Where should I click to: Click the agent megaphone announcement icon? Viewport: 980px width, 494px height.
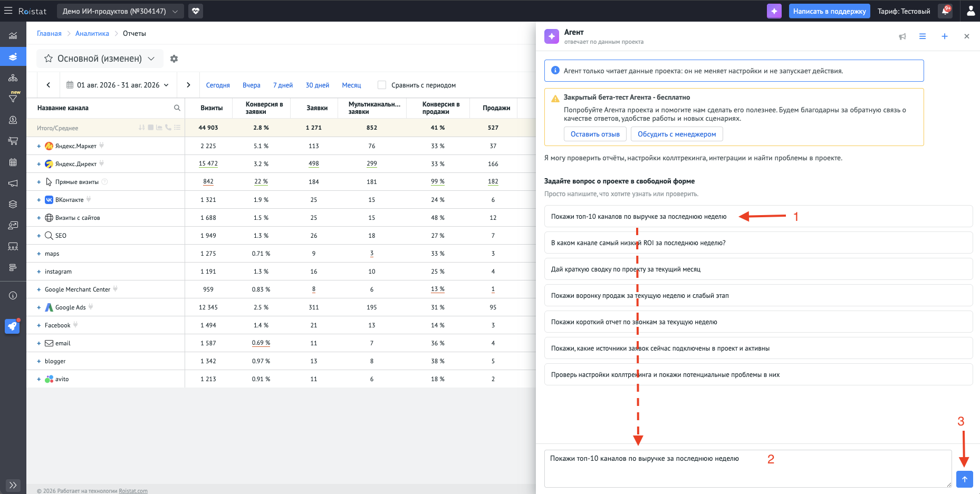tap(902, 36)
